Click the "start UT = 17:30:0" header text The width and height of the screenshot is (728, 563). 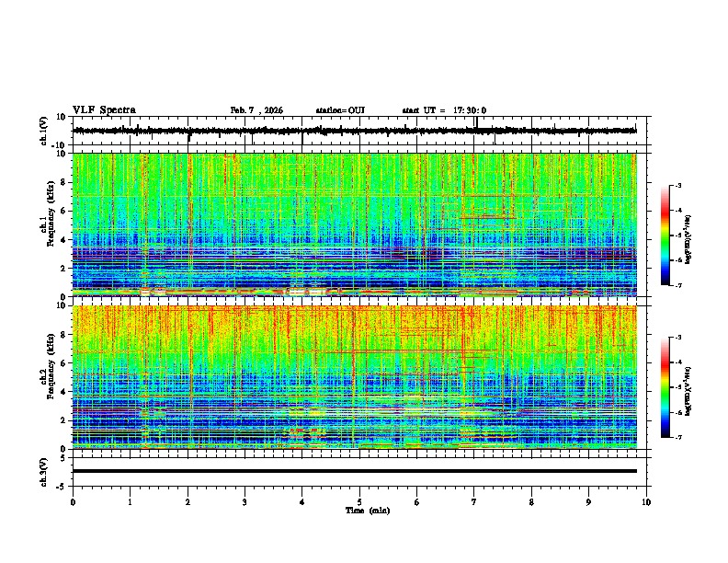(x=444, y=110)
